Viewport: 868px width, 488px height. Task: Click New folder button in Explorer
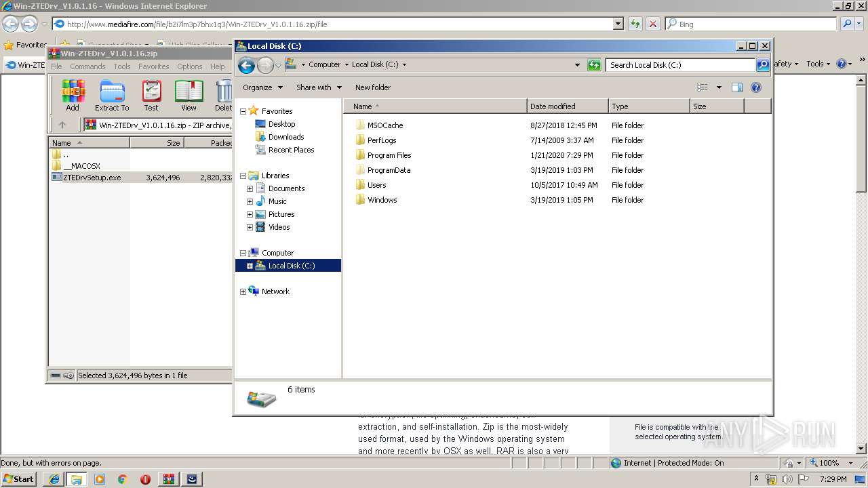pos(373,87)
